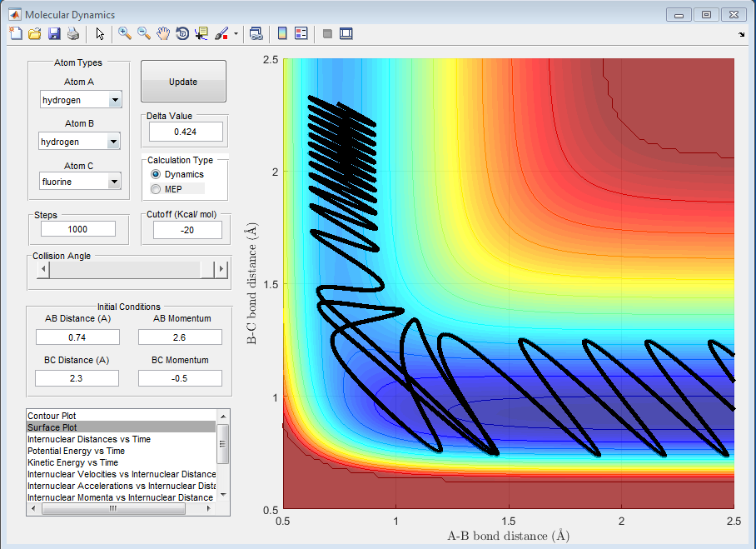Select the Rotate 3D tool
This screenshot has width=756, height=549.
[182, 33]
